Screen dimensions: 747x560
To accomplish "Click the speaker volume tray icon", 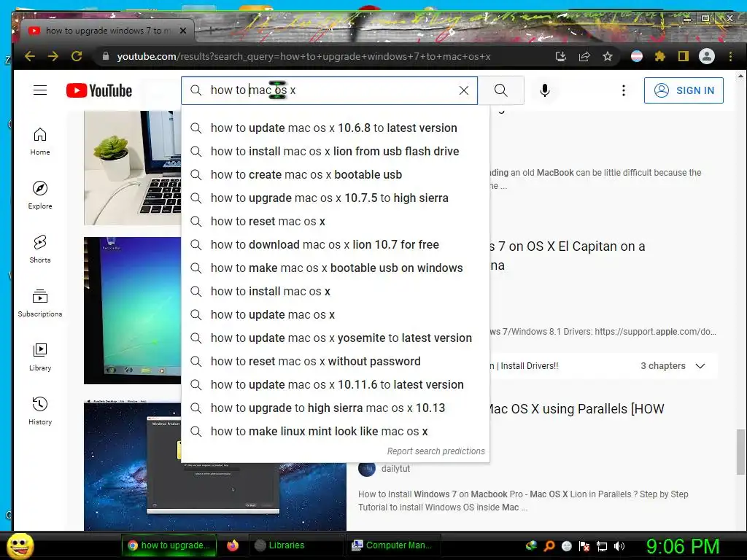I will (x=619, y=546).
